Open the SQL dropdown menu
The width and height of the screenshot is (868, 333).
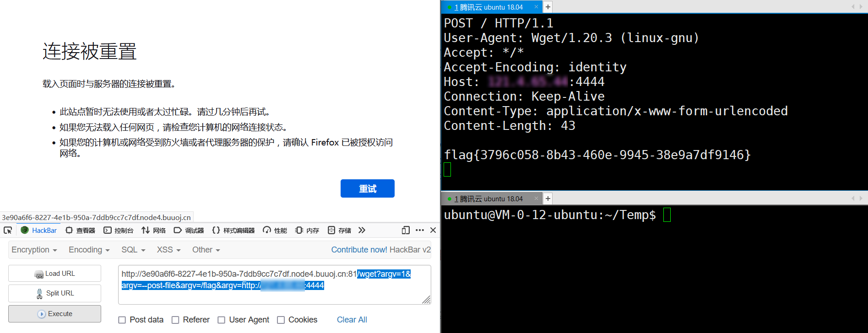[133, 250]
